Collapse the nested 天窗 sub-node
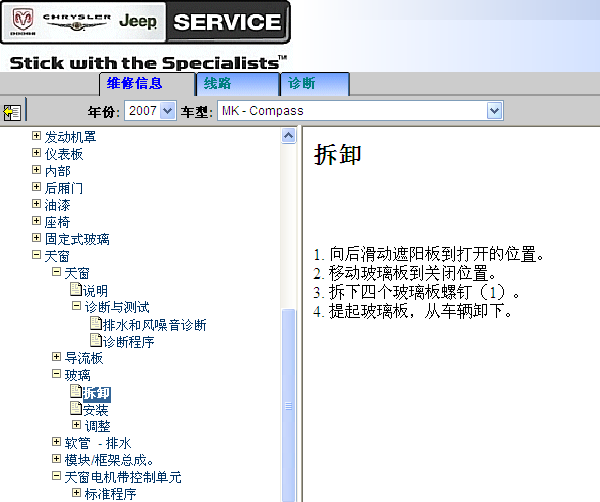The image size is (600, 502). [56, 272]
